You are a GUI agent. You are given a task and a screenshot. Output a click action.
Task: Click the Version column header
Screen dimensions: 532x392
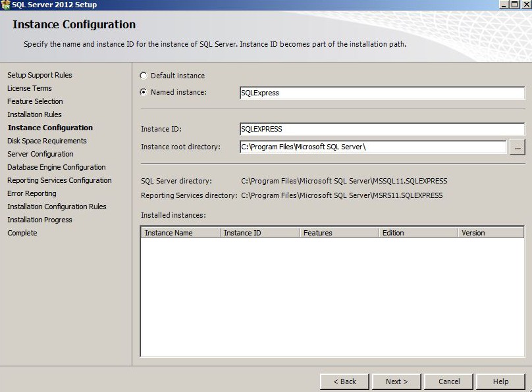coord(490,233)
